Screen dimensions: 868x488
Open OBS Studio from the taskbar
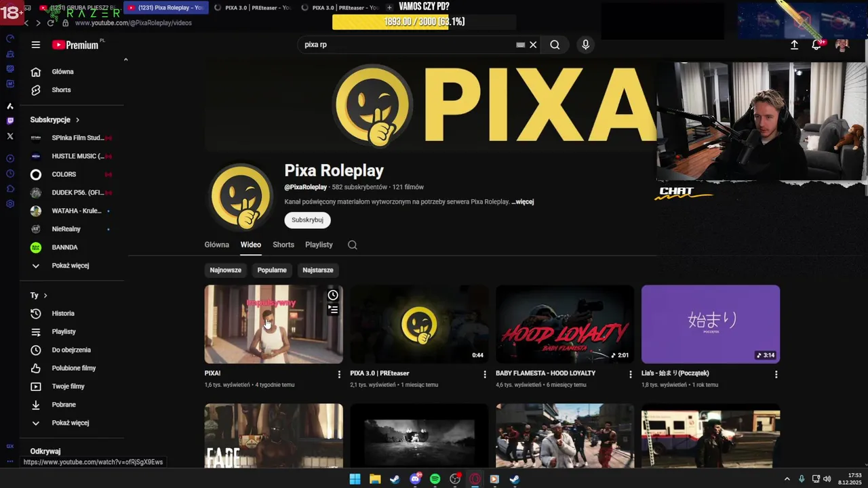(x=455, y=479)
